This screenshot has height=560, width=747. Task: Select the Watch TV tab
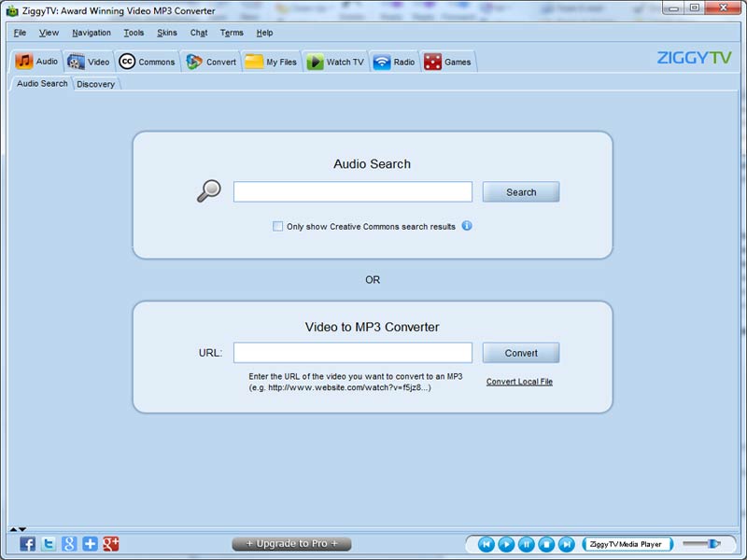point(335,62)
